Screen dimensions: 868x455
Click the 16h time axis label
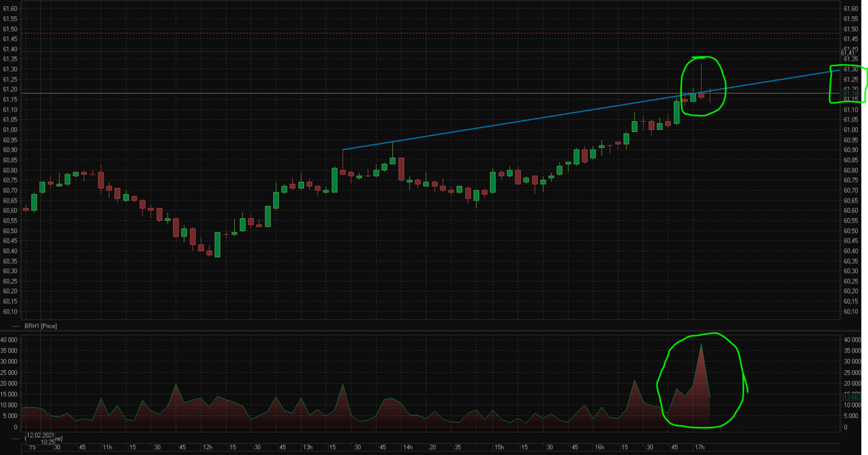tap(599, 447)
